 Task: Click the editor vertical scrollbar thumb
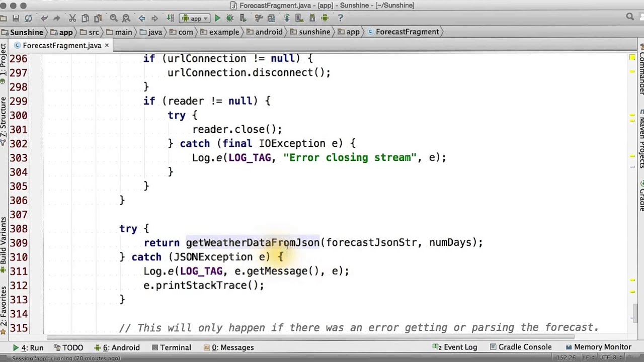pyautogui.click(x=635, y=313)
